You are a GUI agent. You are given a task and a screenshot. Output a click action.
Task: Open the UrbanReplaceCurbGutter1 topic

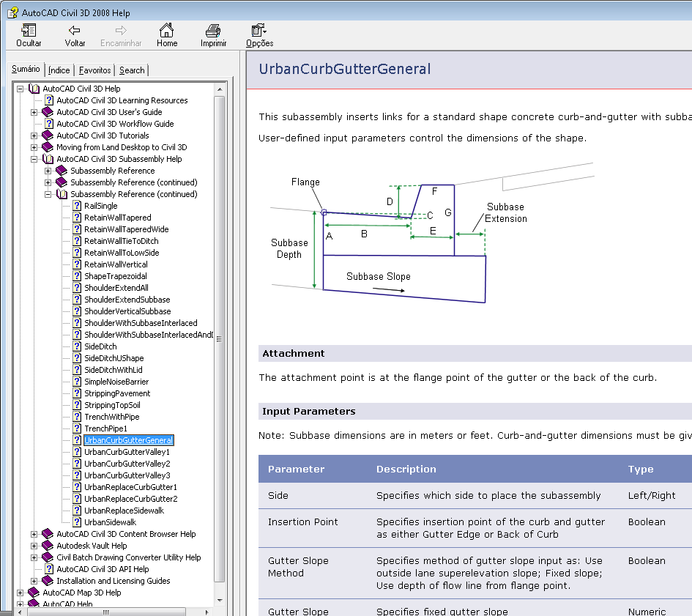click(130, 486)
